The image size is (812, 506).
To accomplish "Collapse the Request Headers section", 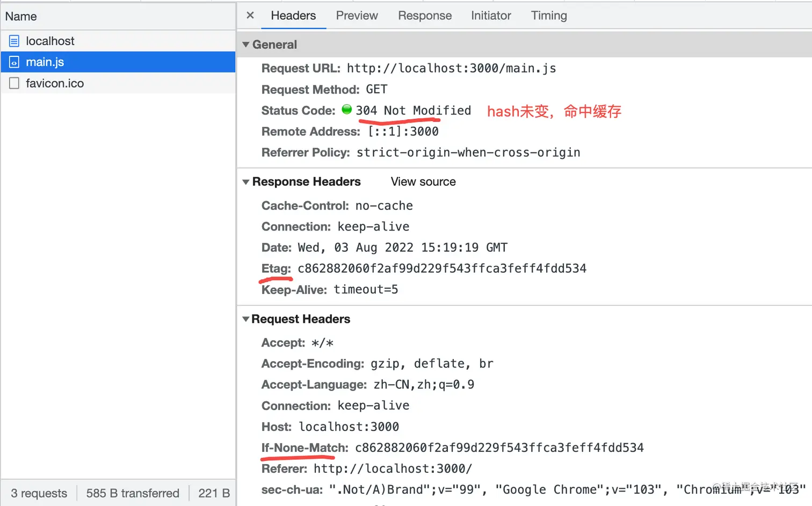I will point(246,319).
